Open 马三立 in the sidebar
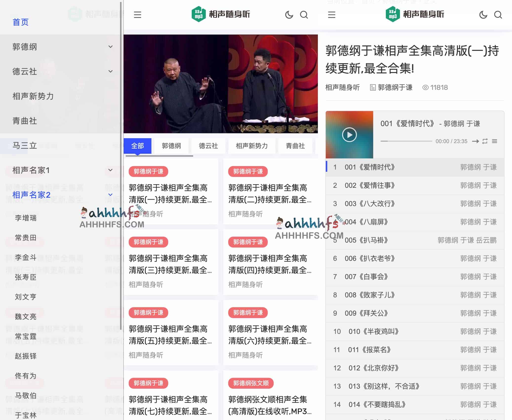This screenshot has width=512, height=420. 25,146
